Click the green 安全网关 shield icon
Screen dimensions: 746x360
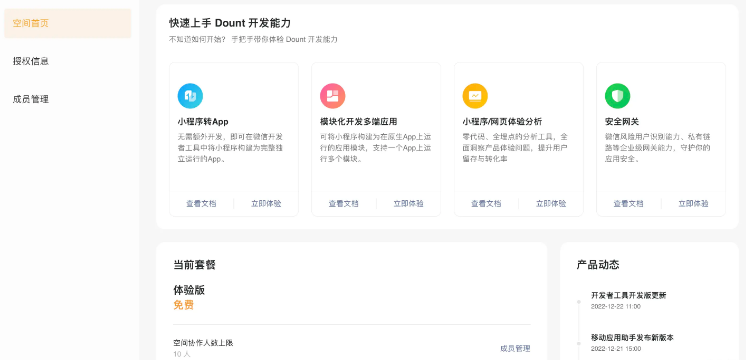[x=618, y=96]
